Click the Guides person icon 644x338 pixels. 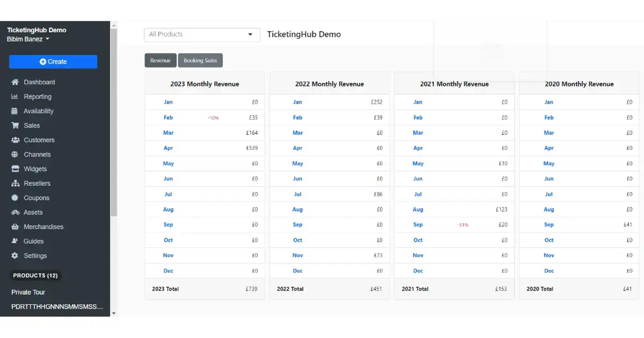15,241
